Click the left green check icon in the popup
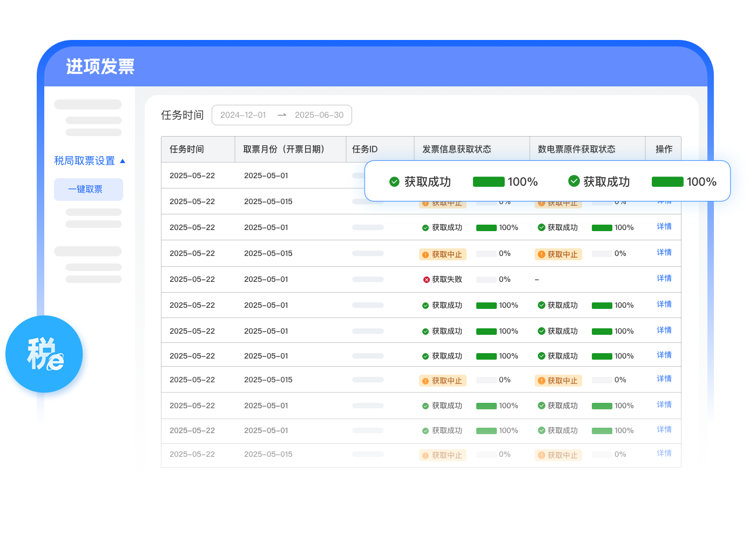 (x=394, y=182)
